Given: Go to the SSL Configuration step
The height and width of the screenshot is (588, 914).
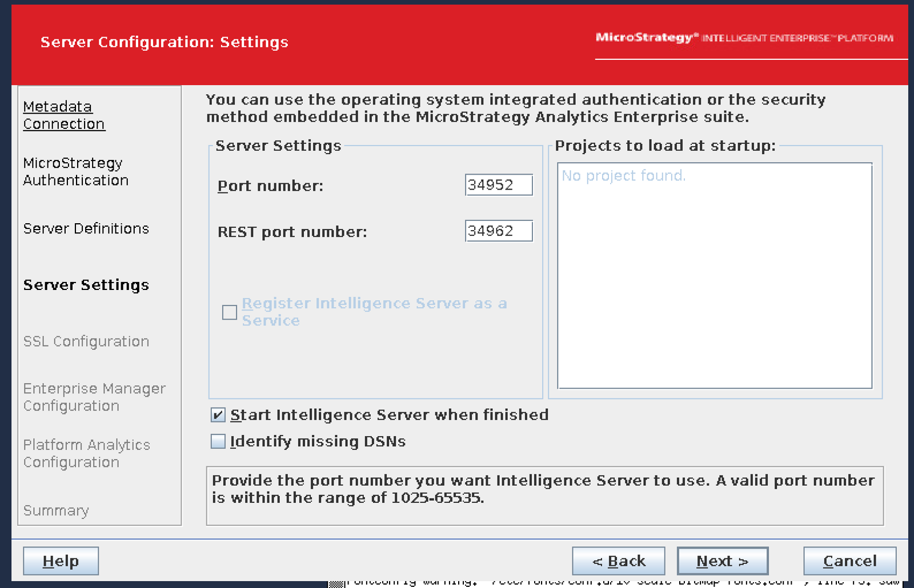Looking at the screenshot, I should tap(86, 341).
